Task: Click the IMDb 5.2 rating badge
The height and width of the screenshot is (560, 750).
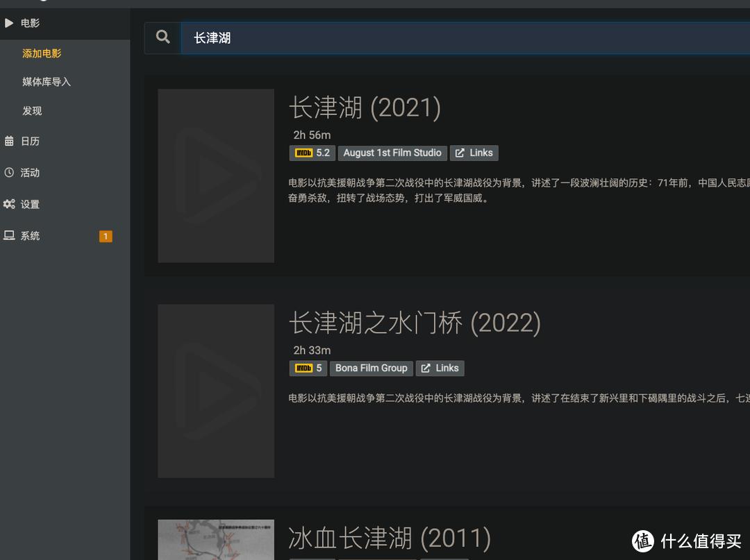Action: point(312,153)
